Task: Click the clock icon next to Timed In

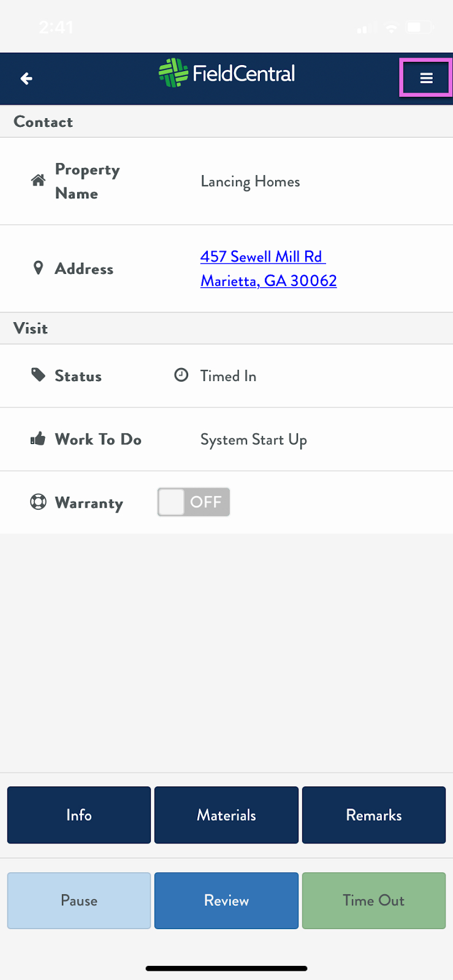Action: (181, 375)
